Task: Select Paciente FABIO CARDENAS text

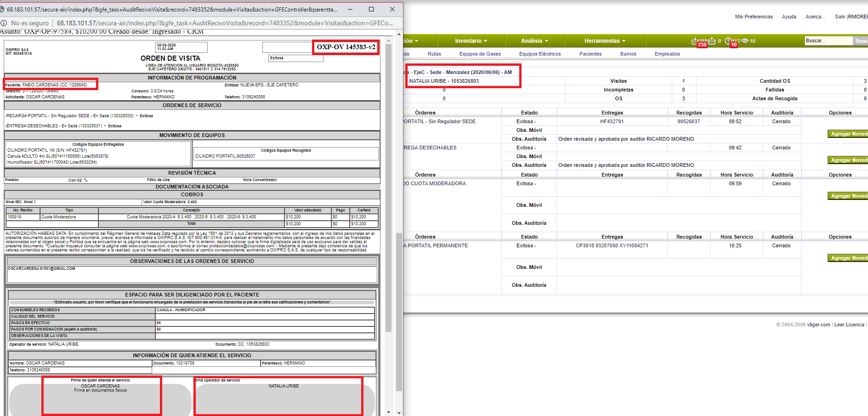Action: (46, 85)
